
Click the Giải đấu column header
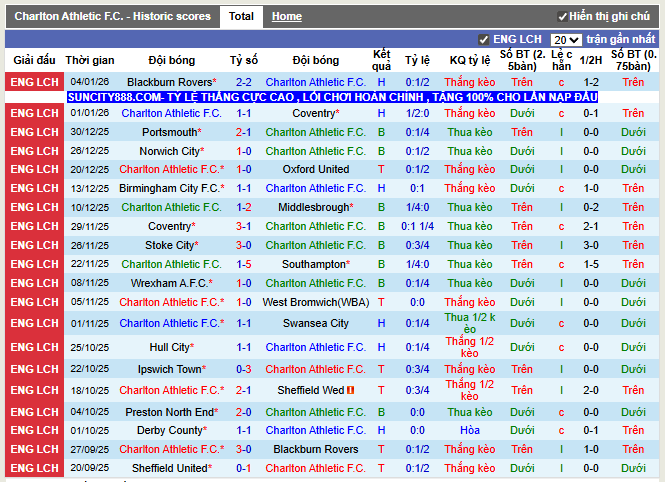click(34, 60)
